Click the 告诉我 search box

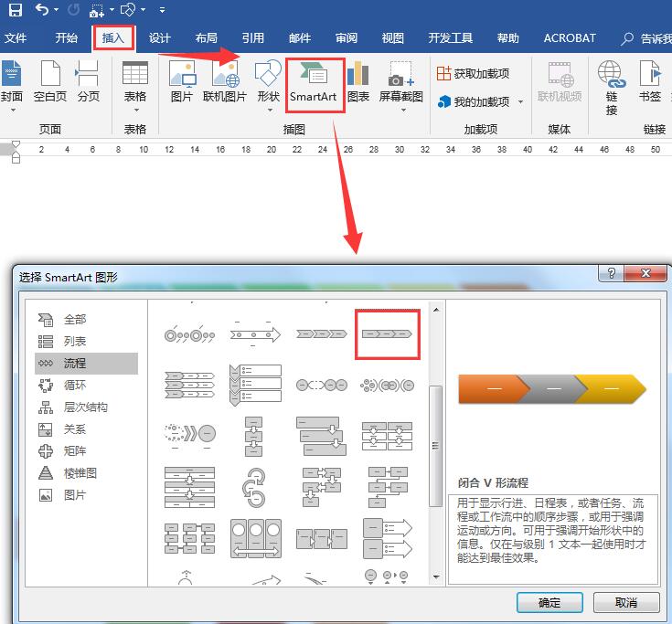tap(646, 38)
